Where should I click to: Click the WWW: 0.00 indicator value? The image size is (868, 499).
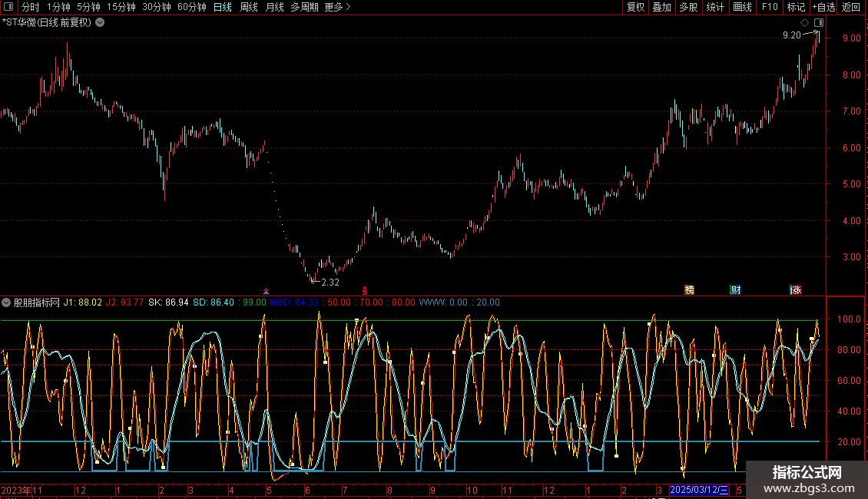click(x=443, y=302)
